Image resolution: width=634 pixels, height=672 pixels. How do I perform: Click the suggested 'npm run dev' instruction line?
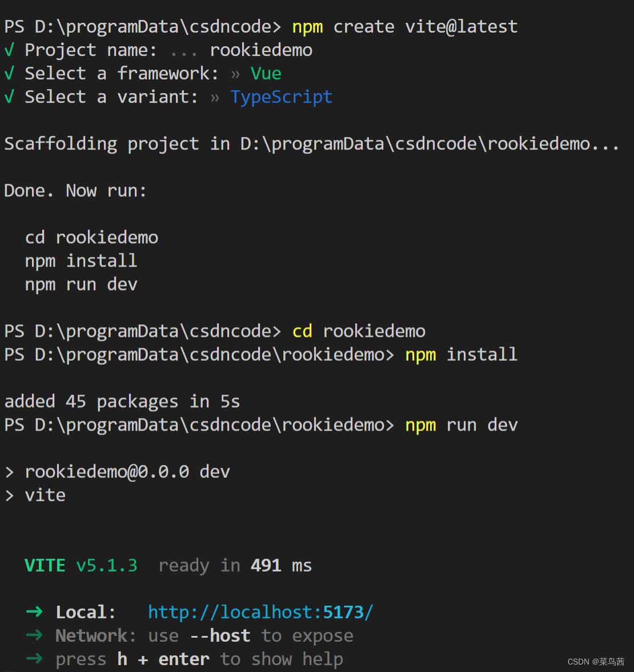pos(81,284)
